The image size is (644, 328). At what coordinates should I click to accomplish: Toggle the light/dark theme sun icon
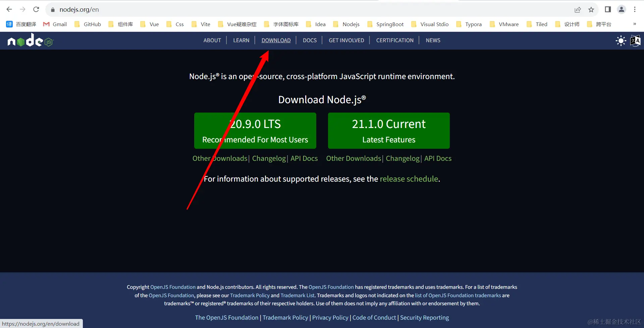621,41
